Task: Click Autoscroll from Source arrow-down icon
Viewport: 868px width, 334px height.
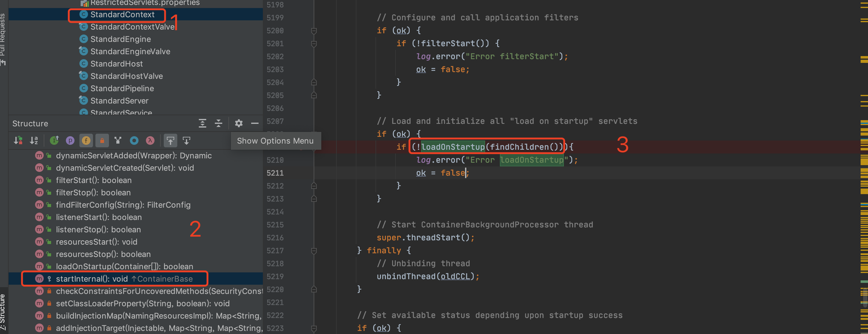Action: click(x=186, y=140)
